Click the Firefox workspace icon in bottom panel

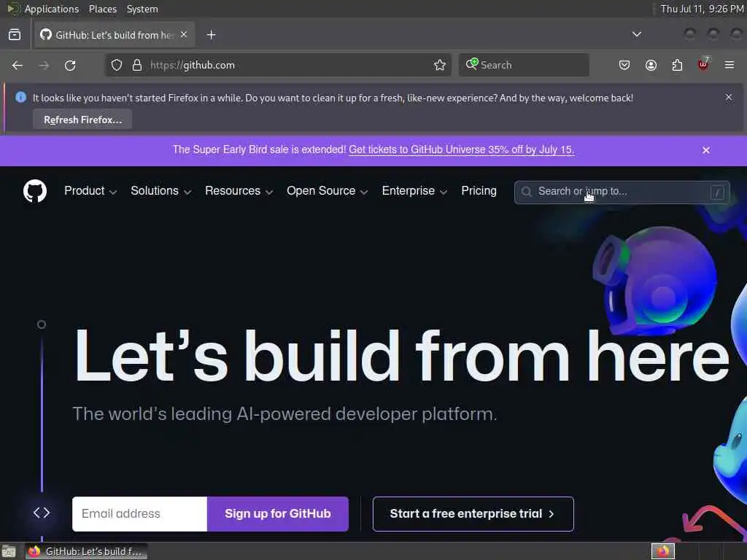[x=663, y=551]
